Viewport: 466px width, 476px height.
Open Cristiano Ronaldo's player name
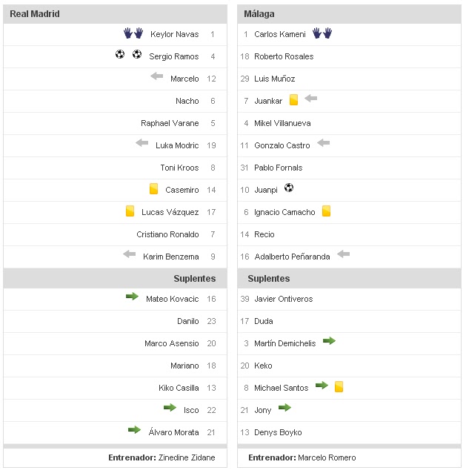[167, 234]
